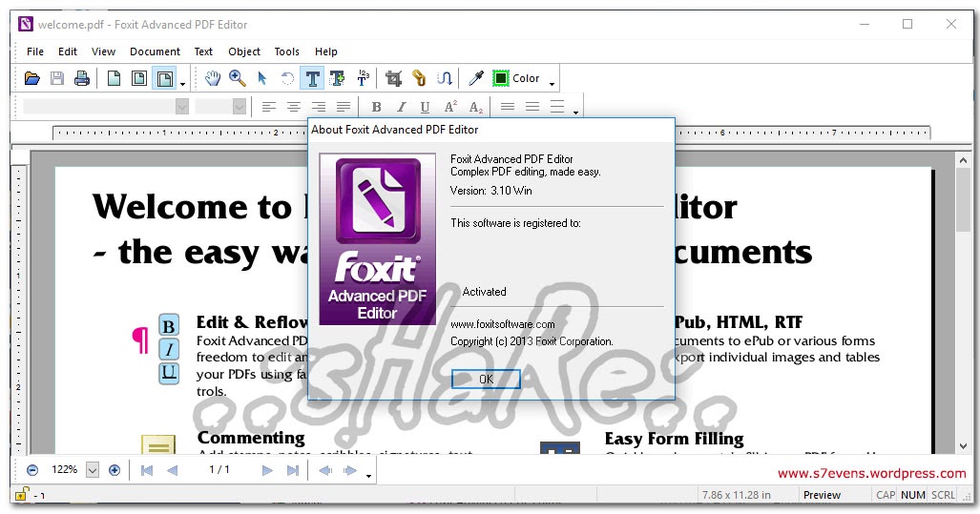Zoom in with the plus button

(x=115, y=470)
